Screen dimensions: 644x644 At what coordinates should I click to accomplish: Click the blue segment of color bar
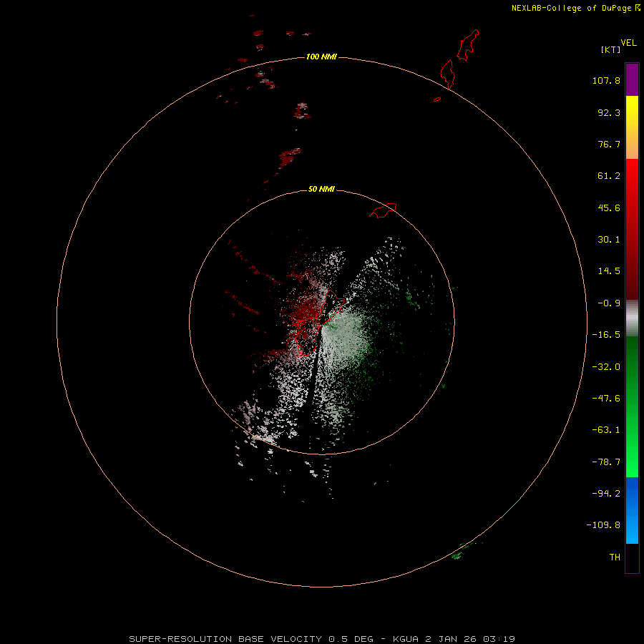tap(632, 510)
